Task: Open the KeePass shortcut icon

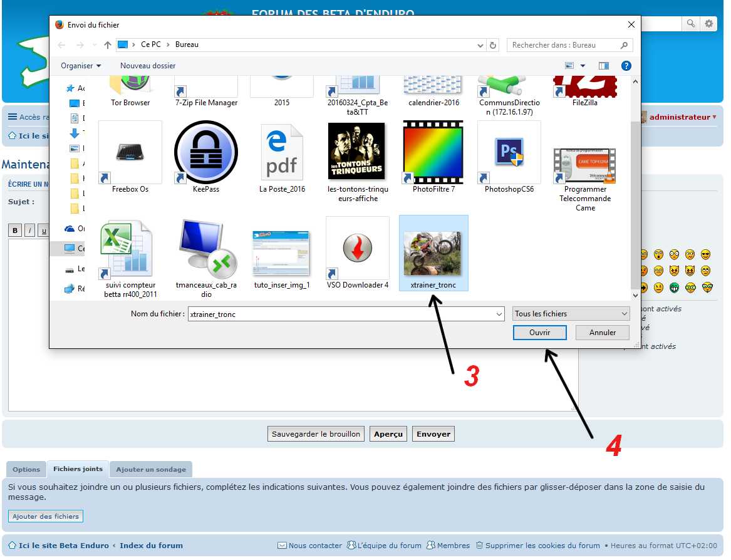Action: 205,152
